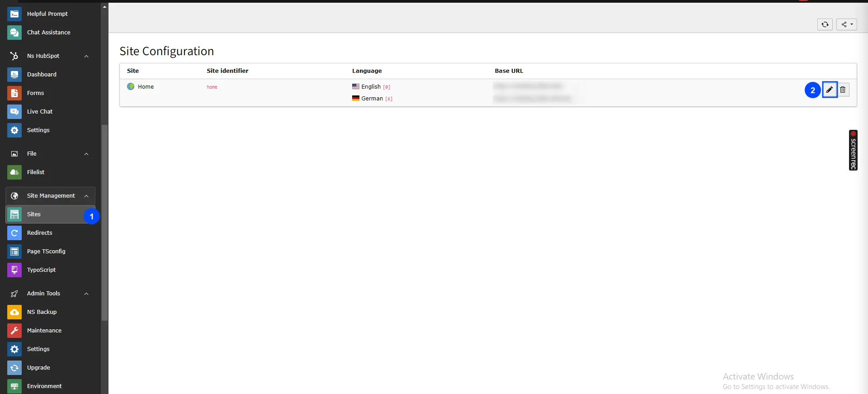Click the Forms label

click(x=35, y=93)
